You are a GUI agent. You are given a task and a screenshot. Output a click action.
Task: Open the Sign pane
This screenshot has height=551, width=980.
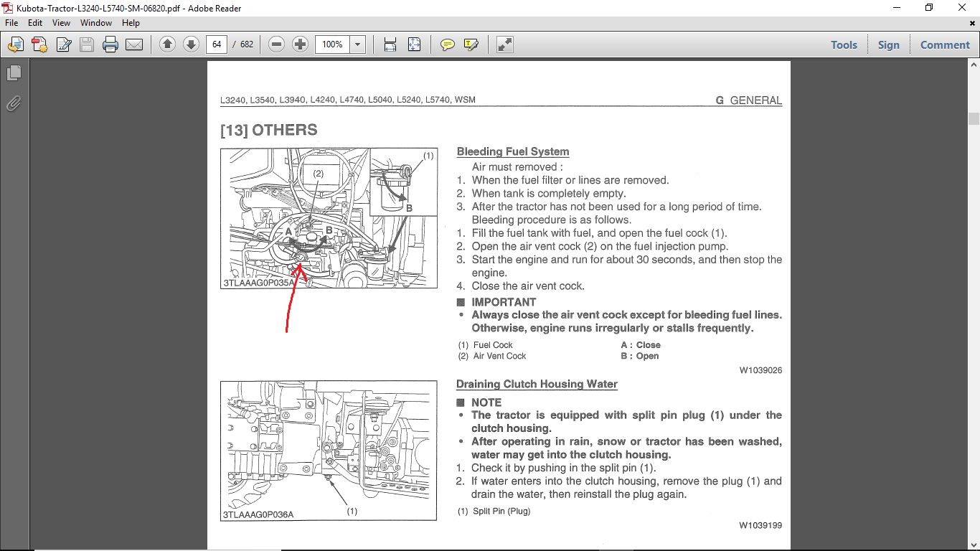[888, 44]
